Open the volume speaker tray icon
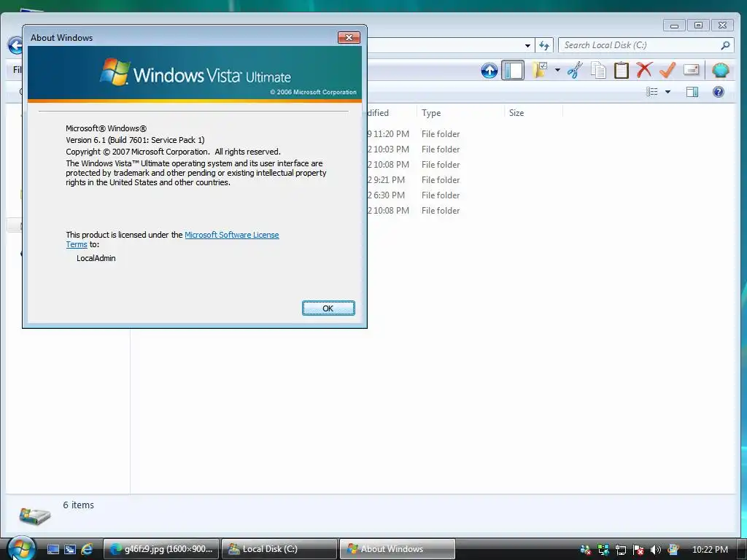This screenshot has width=747, height=560. [x=656, y=550]
